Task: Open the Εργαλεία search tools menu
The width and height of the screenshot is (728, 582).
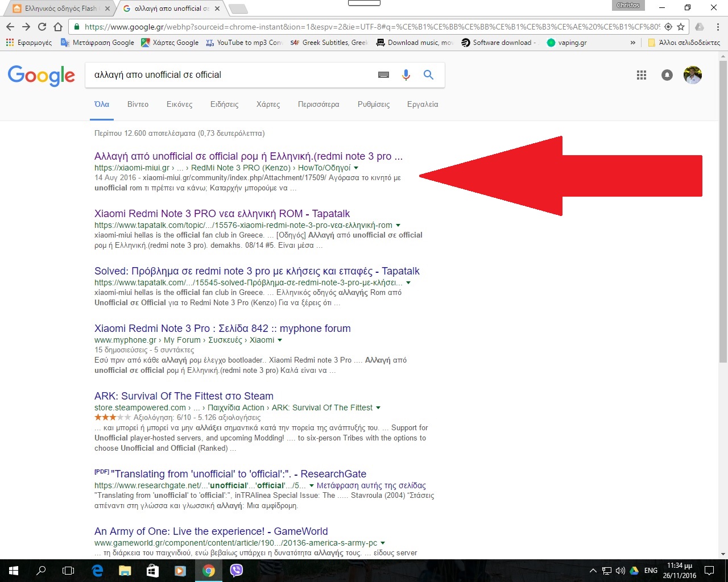Action: (423, 105)
